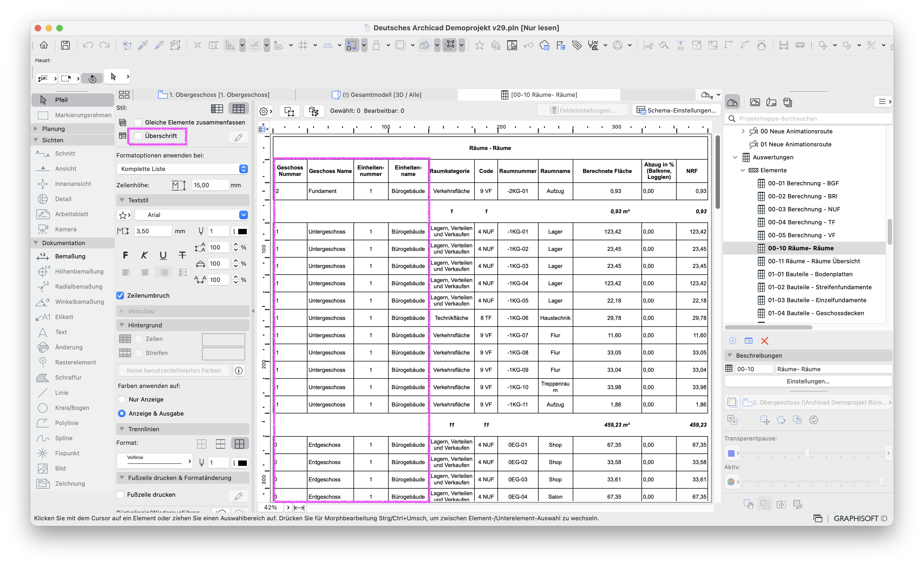The image size is (924, 566).
Task: Click the Redo arrow icon
Action: 105,45
